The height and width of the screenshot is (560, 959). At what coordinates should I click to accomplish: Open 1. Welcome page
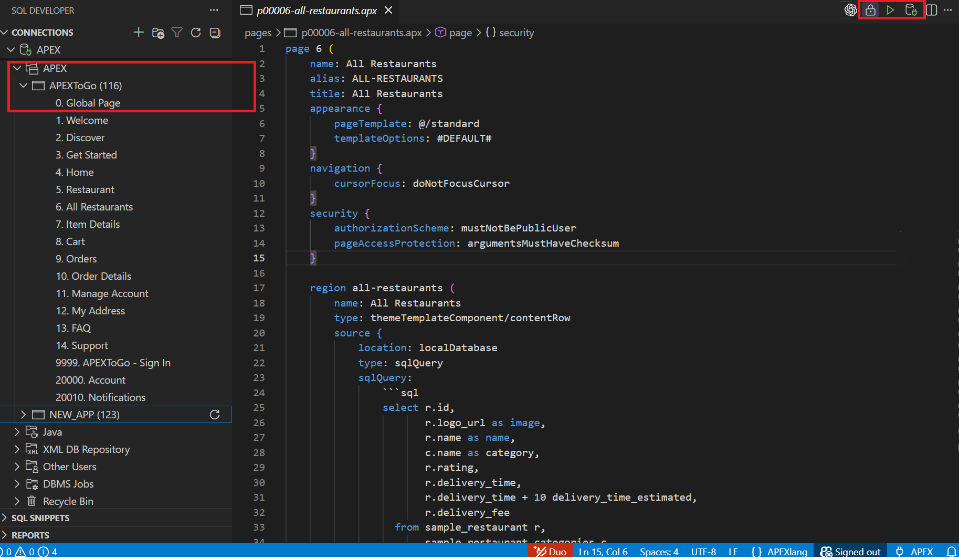coord(82,120)
